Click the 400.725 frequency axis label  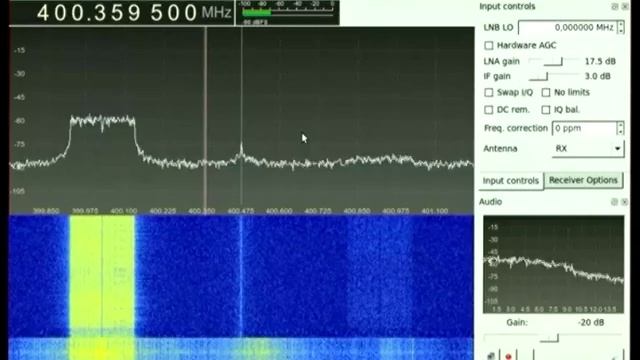(318, 211)
